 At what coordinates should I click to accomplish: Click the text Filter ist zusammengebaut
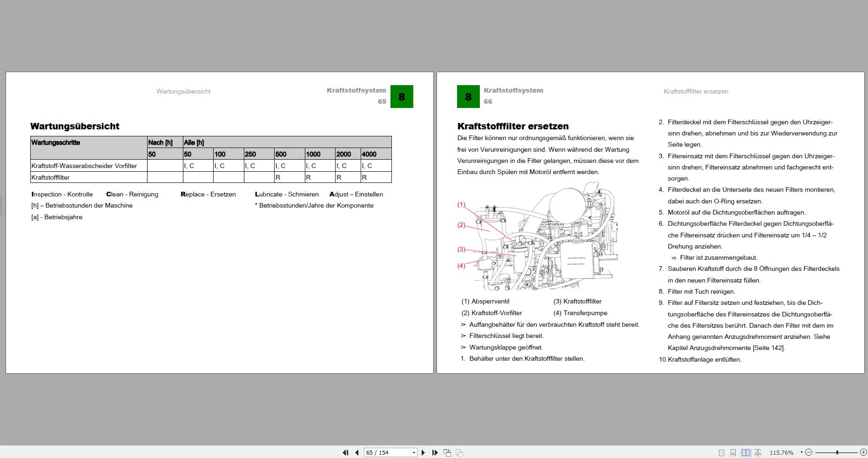coord(719,257)
